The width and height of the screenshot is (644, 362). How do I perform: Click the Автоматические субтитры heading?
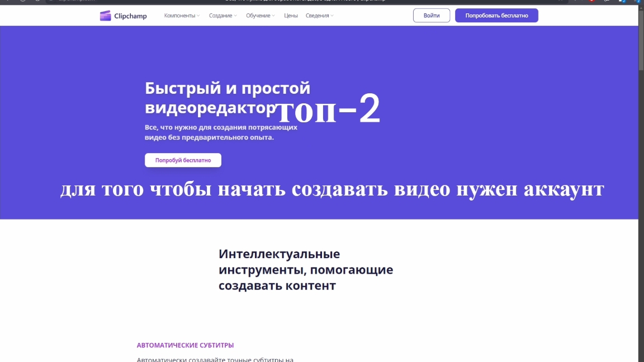coord(185,345)
